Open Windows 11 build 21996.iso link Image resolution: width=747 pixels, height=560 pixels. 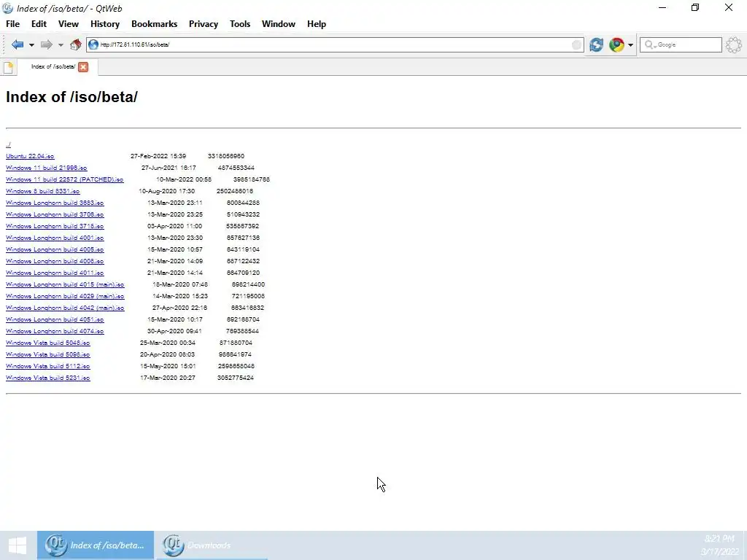point(46,168)
